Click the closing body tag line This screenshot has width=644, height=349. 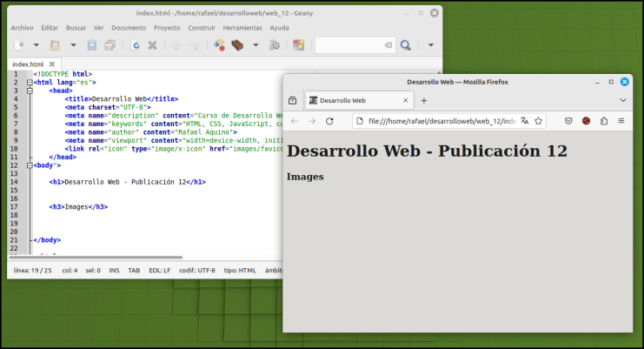point(47,240)
